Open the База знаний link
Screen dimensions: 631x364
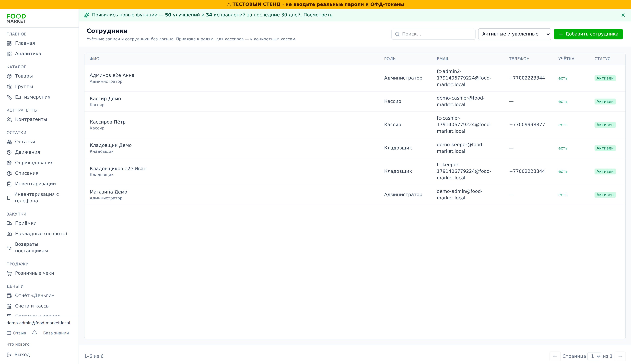pyautogui.click(x=56, y=333)
